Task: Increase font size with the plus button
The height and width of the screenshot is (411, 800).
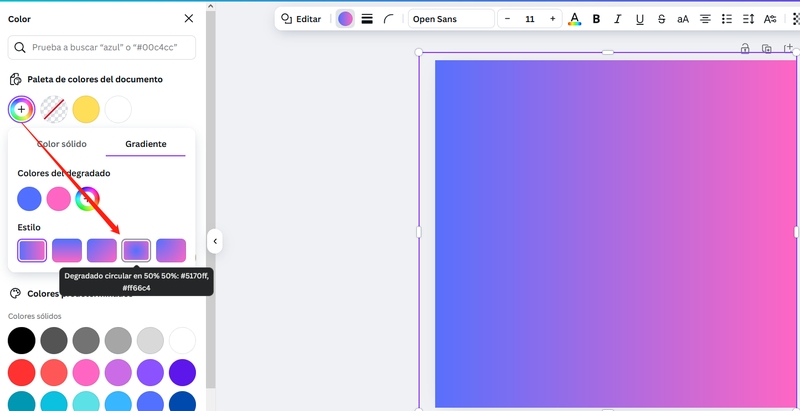Action: tap(553, 19)
